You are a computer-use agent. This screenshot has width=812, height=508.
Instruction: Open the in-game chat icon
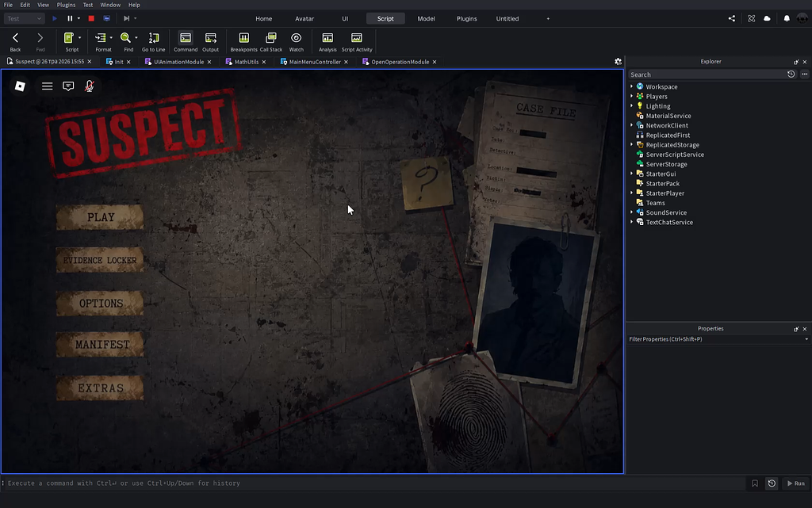(68, 86)
